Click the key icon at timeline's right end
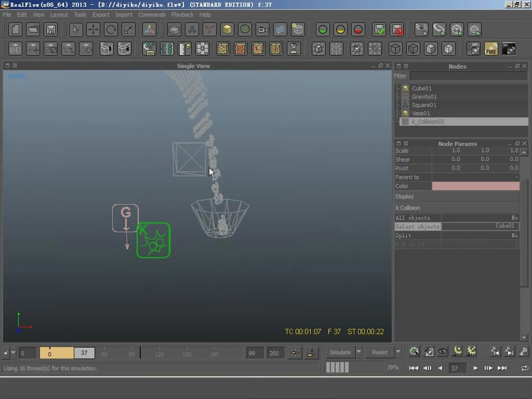The width and height of the screenshot is (532, 399). click(523, 352)
